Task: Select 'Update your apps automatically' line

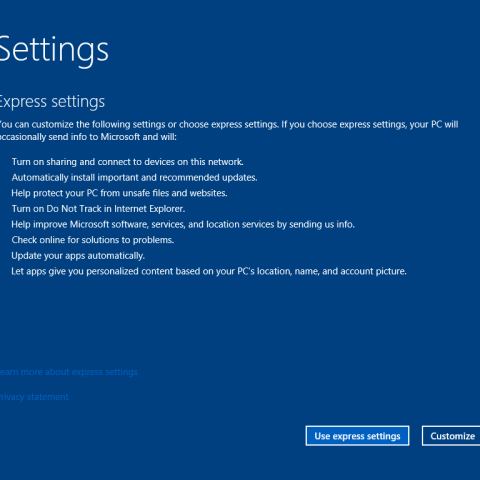Action: click(78, 256)
